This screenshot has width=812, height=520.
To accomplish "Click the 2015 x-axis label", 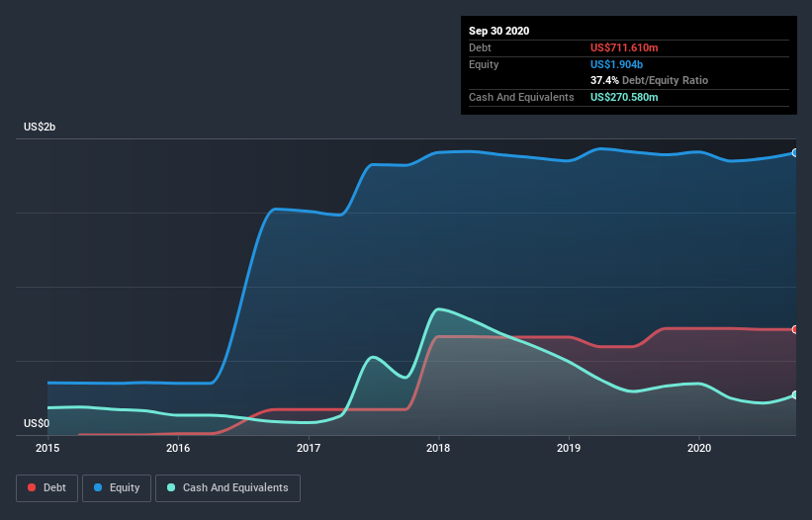I will click(47, 448).
